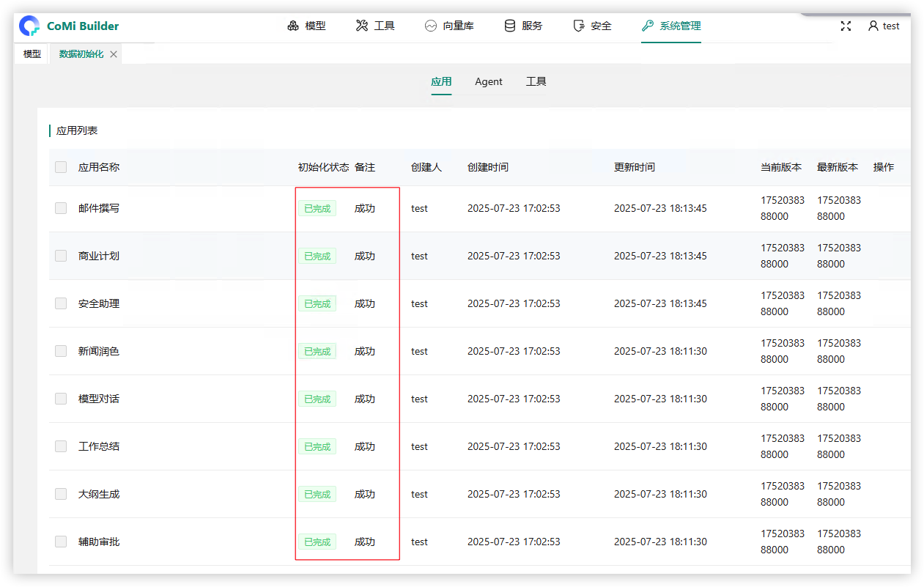Screen dimensions: 924x587
Task: Click update time 18:11:30 in 工作总结 row
Action: click(660, 446)
